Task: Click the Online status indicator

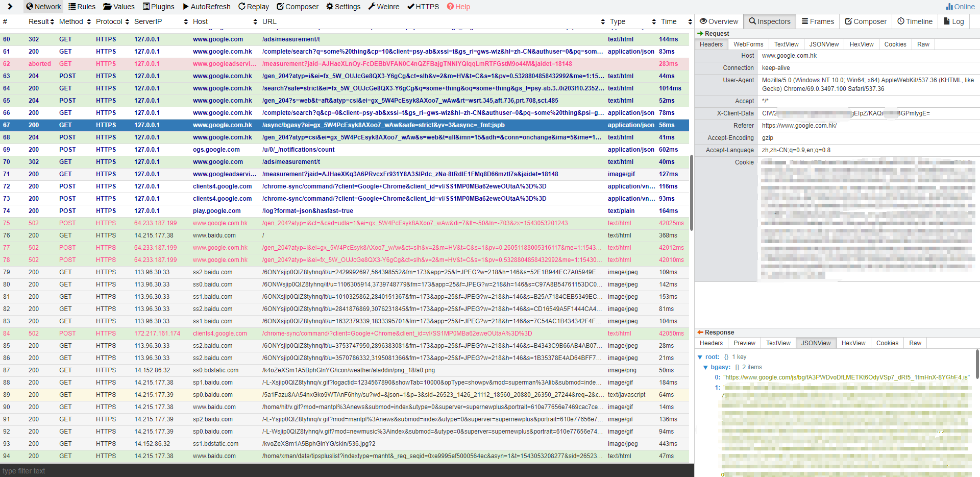Action: tap(961, 6)
